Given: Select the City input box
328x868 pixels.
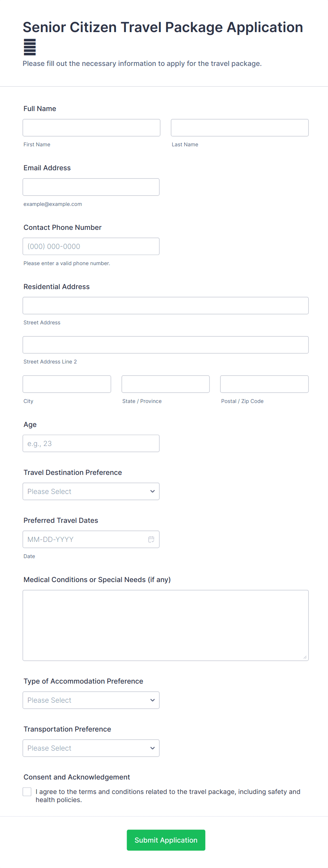Looking at the screenshot, I should click(x=67, y=384).
